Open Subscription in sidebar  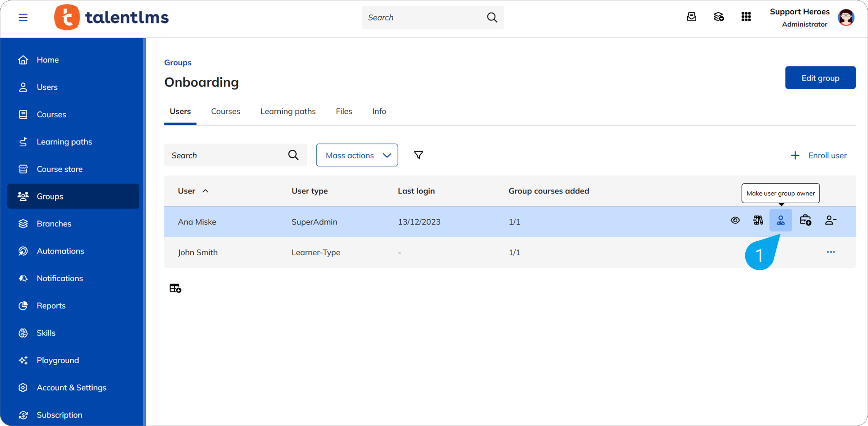coord(73,415)
